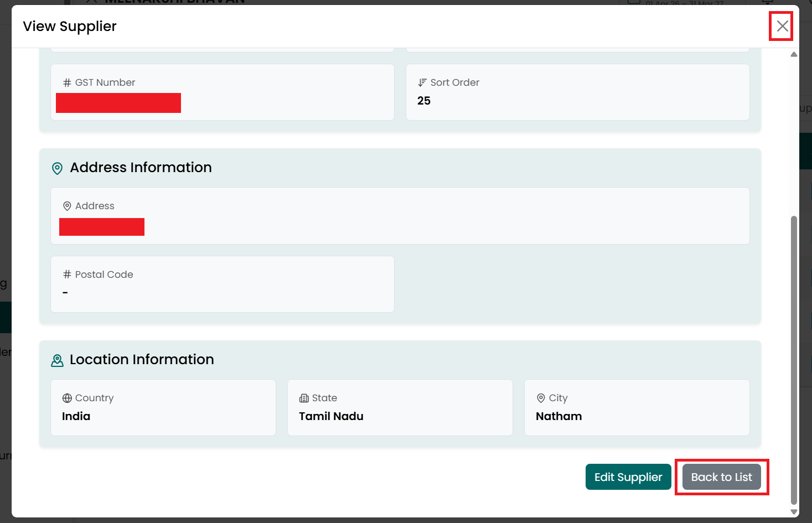Click the State building icon
The width and height of the screenshot is (812, 523).
[304, 398]
